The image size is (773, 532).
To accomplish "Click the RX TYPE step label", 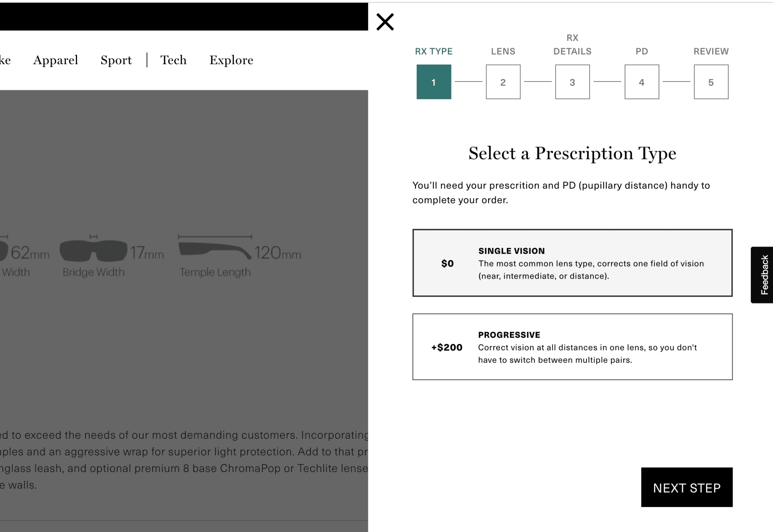I will 434,51.
